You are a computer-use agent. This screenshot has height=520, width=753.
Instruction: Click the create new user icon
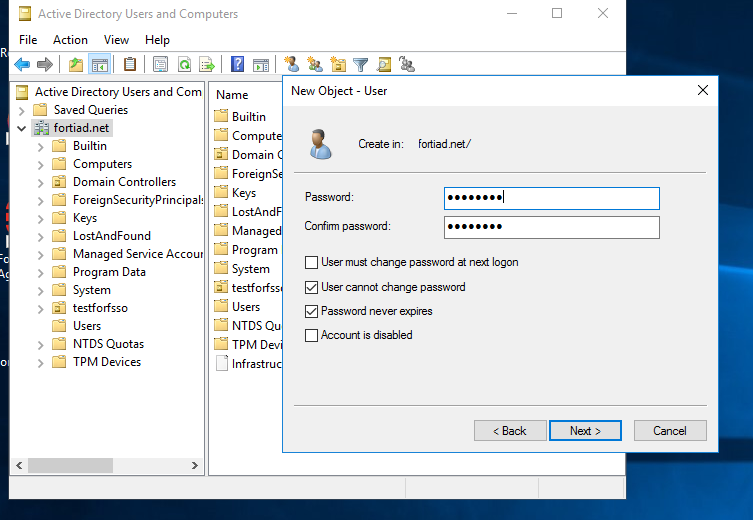[292, 65]
